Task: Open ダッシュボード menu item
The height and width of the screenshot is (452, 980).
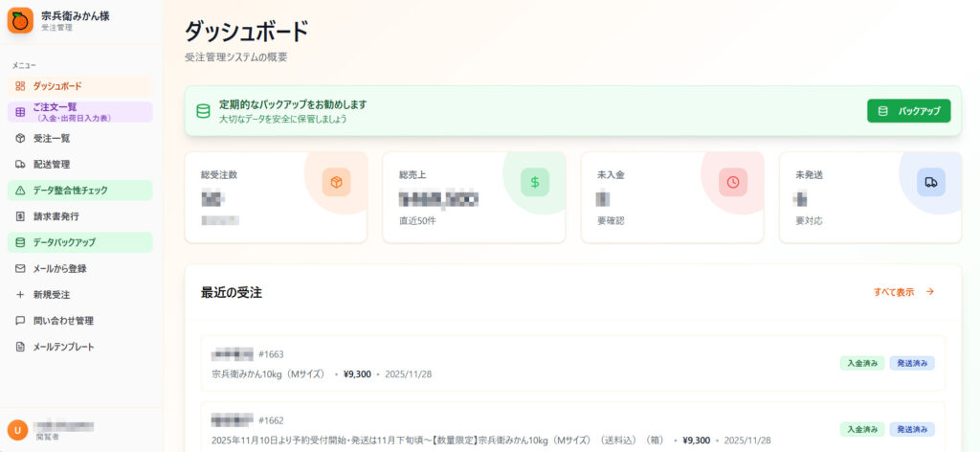Action: [x=80, y=86]
